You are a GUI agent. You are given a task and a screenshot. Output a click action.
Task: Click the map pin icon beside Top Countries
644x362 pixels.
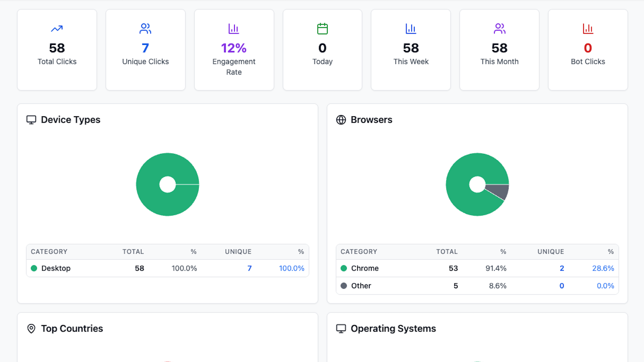[31, 328]
